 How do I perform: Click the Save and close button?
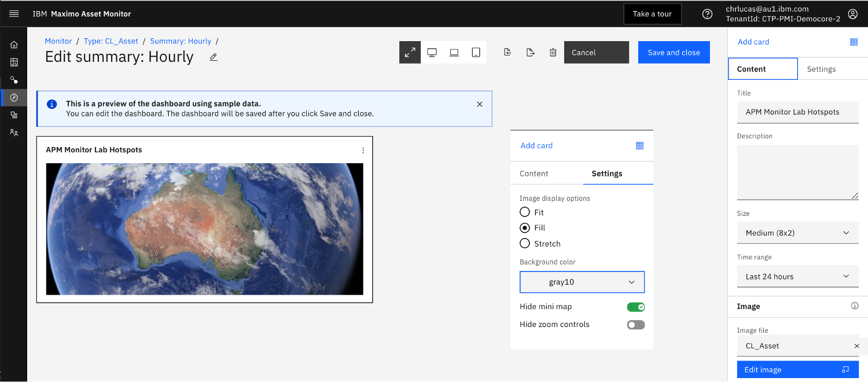pos(674,53)
